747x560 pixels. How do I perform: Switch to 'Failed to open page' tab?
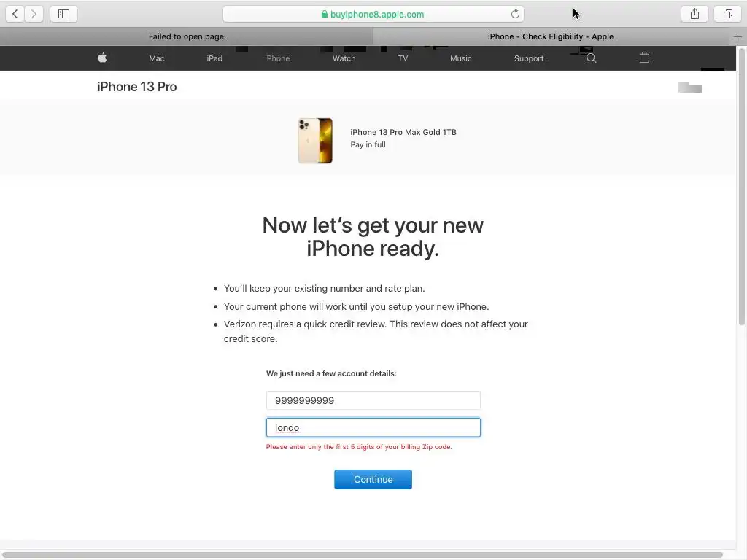(x=186, y=36)
